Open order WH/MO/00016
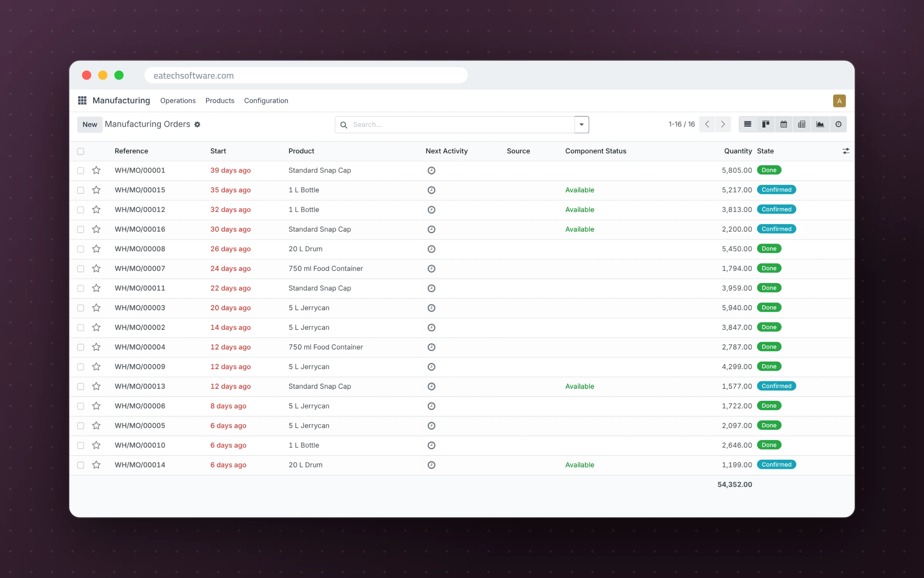This screenshot has width=924, height=578. [140, 229]
